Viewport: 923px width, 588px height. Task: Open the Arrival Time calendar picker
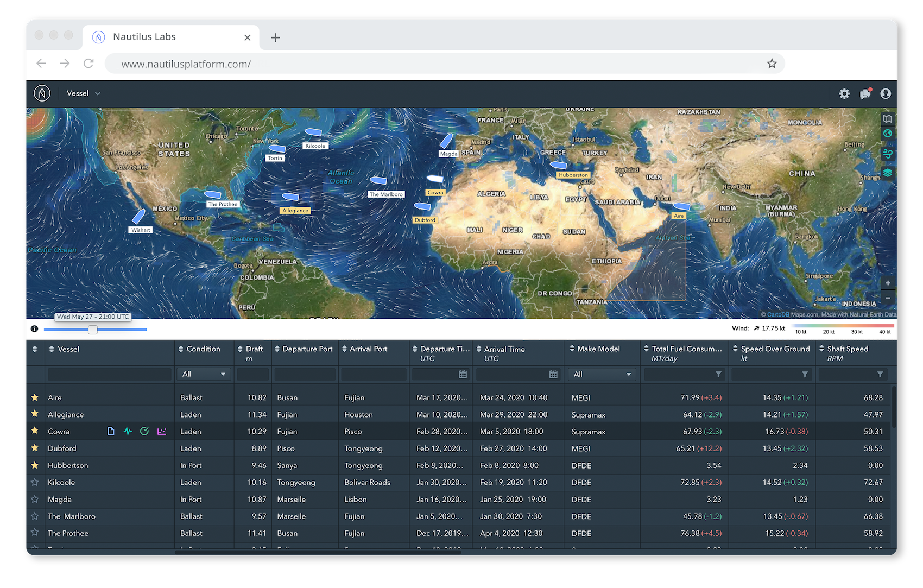[x=553, y=374]
